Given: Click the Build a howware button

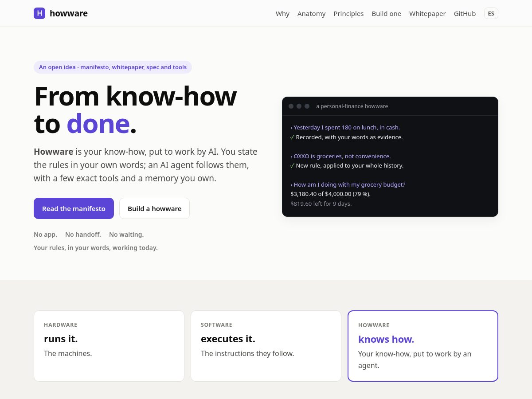Looking at the screenshot, I should (154, 208).
